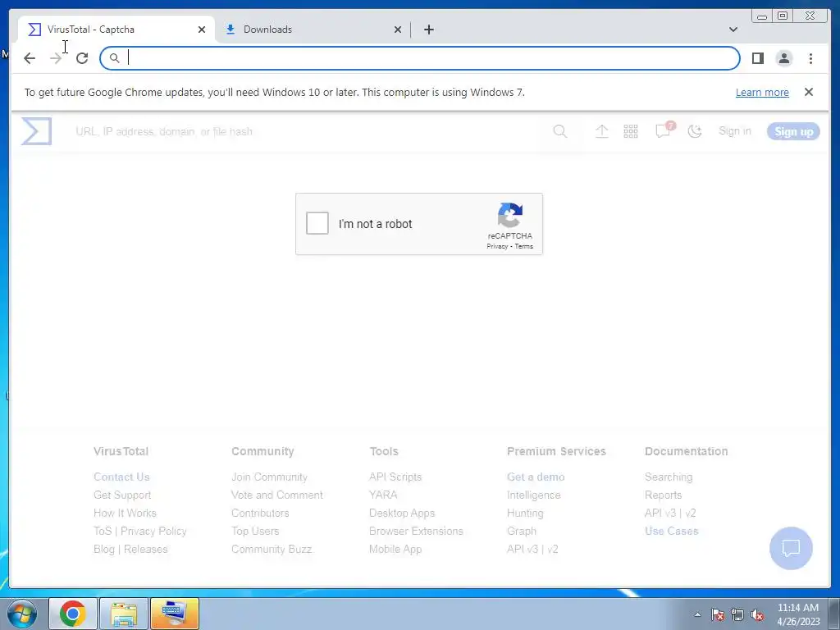
Task: Click the muted volume tray icon
Action: pos(757,614)
